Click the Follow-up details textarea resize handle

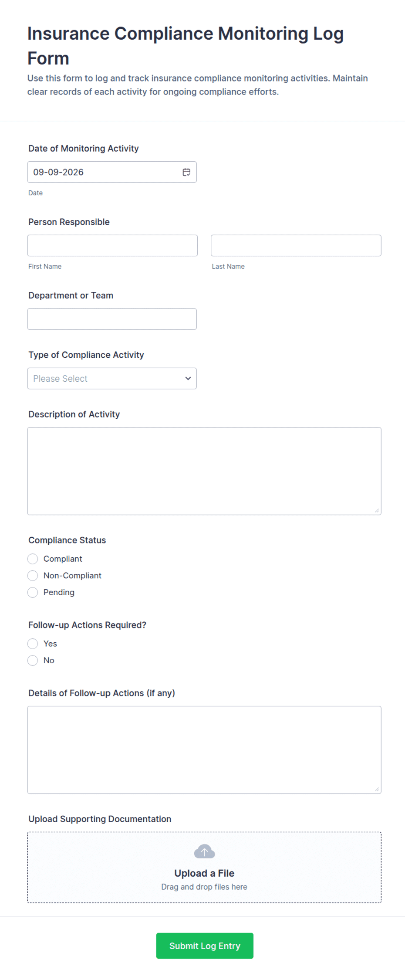[x=377, y=789]
